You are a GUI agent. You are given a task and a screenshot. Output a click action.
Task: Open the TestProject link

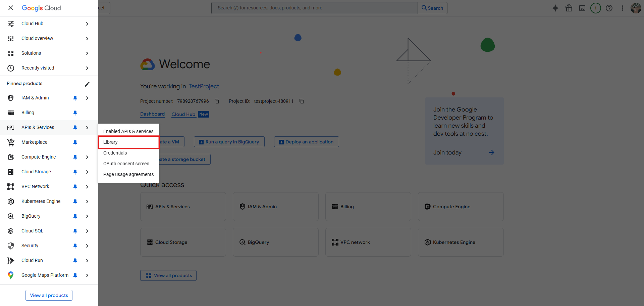pos(204,86)
